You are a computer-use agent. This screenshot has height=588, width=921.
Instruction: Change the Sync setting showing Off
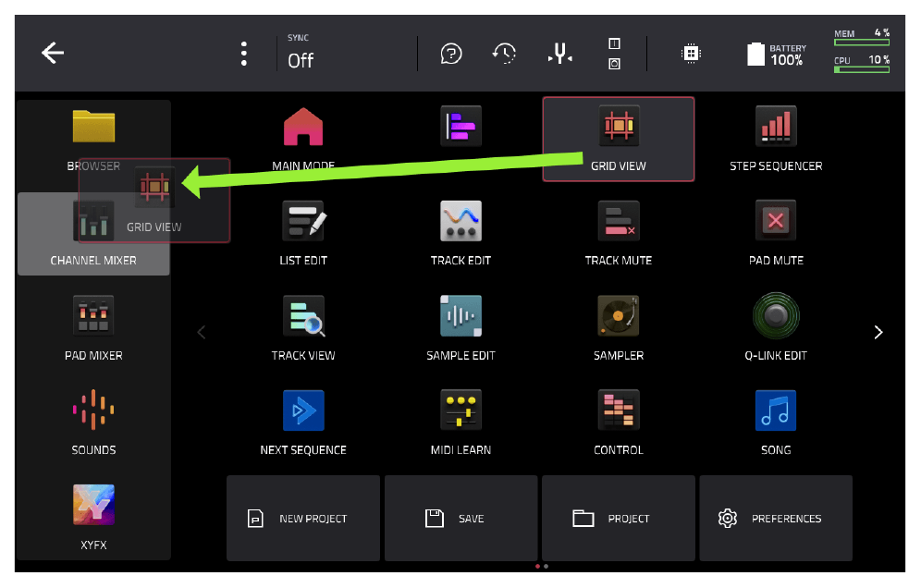(x=301, y=53)
